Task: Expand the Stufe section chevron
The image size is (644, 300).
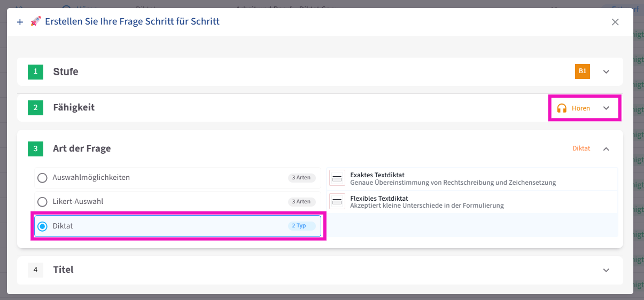Action: tap(606, 72)
